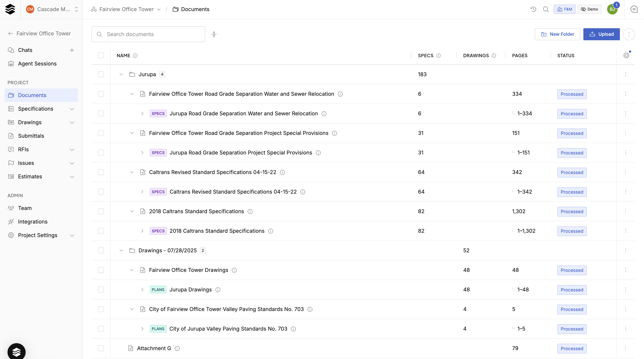Open the Team admin page
Image resolution: width=644 pixels, height=359 pixels.
[x=41, y=208]
